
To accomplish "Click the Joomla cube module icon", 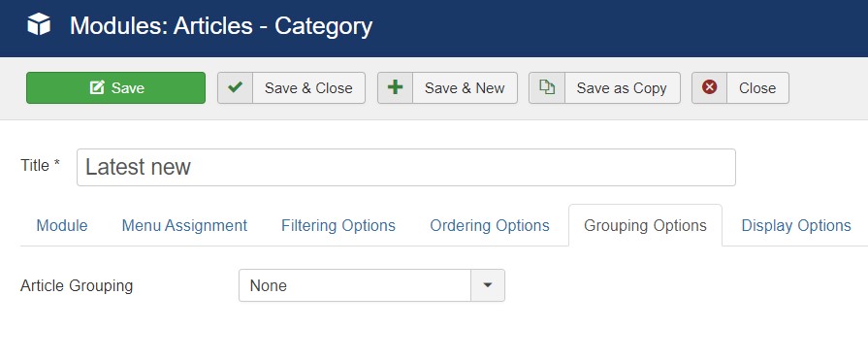I will [x=39, y=25].
